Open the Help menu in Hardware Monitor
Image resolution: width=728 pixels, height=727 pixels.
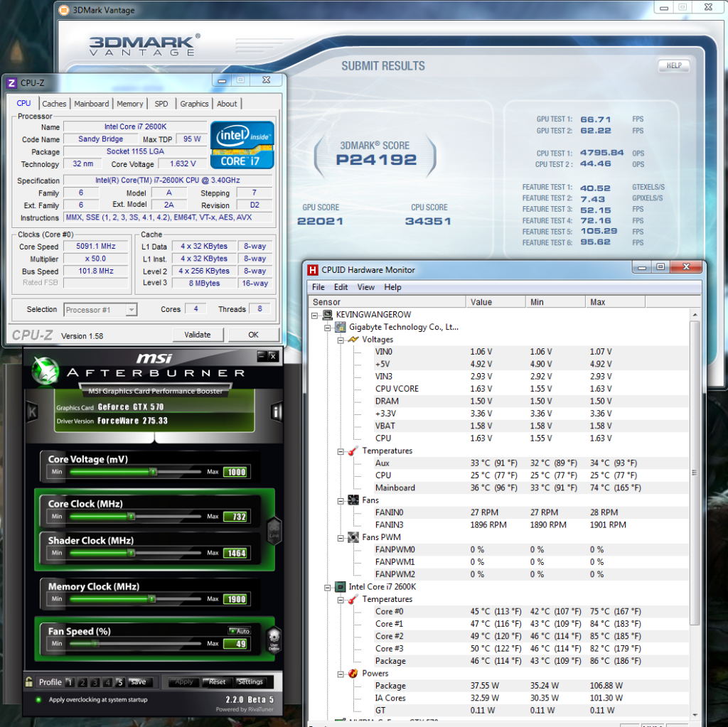tap(392, 287)
